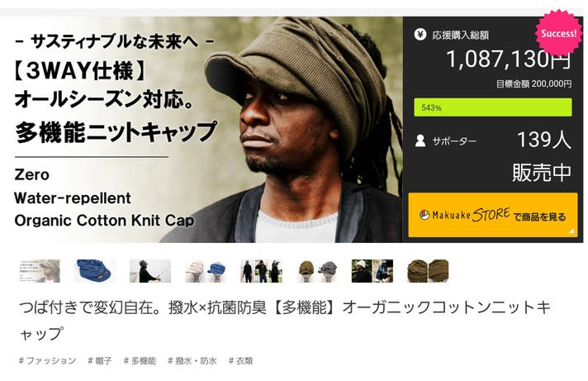The image size is (588, 381).
Task: Open Makuake STORE で商品を見る button
Action: pyautogui.click(x=493, y=215)
